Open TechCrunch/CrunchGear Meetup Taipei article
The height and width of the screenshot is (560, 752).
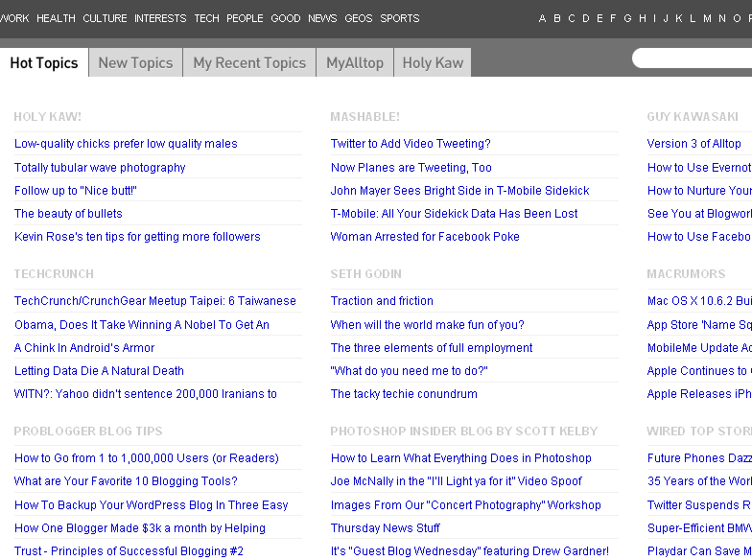pos(155,301)
